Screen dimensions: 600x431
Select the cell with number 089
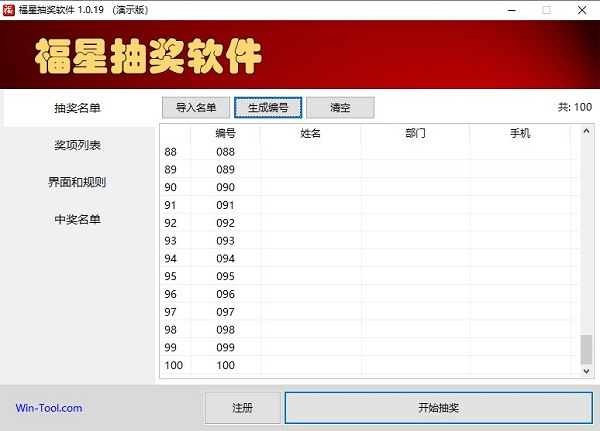(225, 169)
